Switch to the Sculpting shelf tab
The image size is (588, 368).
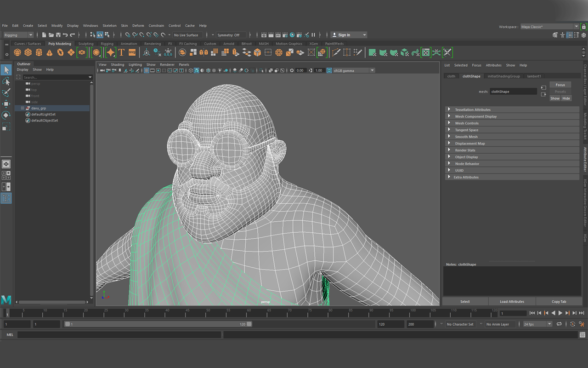click(85, 44)
